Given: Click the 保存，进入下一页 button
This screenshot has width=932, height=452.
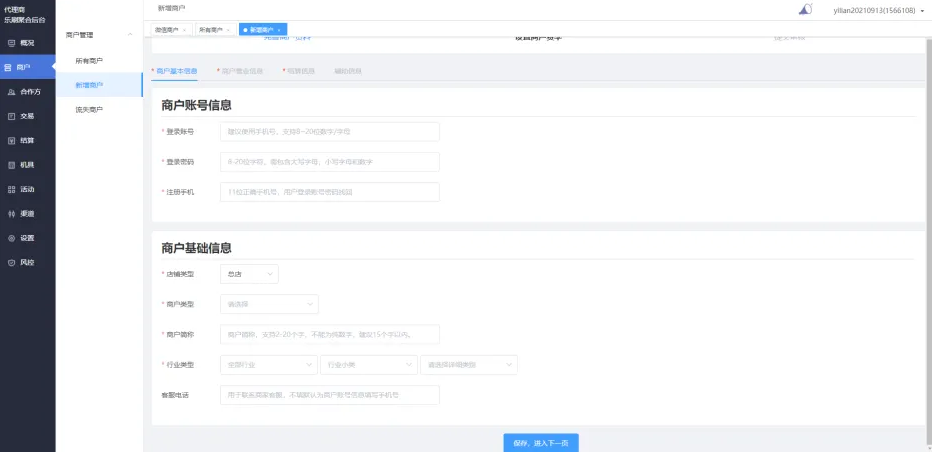Looking at the screenshot, I should [x=540, y=442].
